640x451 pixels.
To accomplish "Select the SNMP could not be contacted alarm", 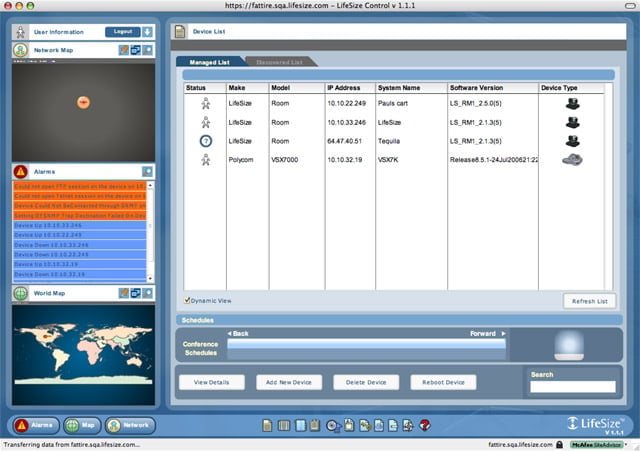I will pos(80,206).
